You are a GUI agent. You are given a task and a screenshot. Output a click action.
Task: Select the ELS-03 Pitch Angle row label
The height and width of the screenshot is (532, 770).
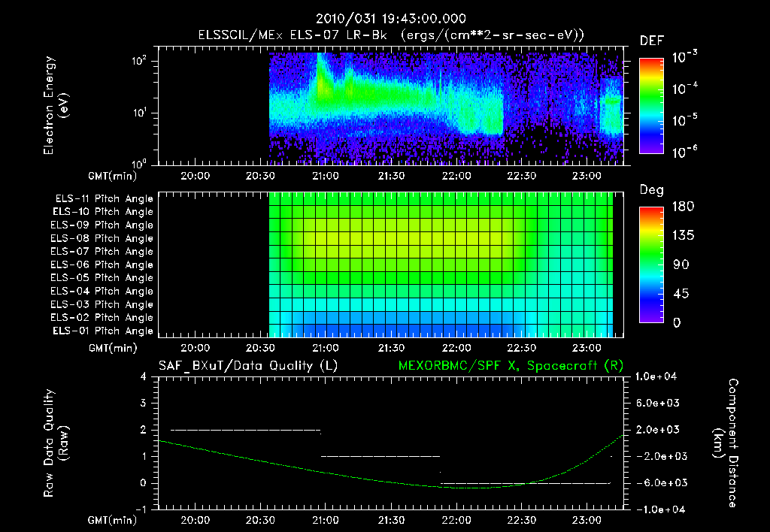click(102, 305)
